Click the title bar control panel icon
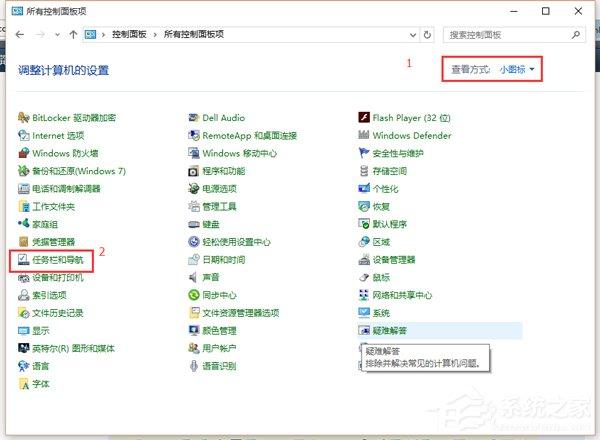The height and width of the screenshot is (440, 600). pyautogui.click(x=17, y=11)
